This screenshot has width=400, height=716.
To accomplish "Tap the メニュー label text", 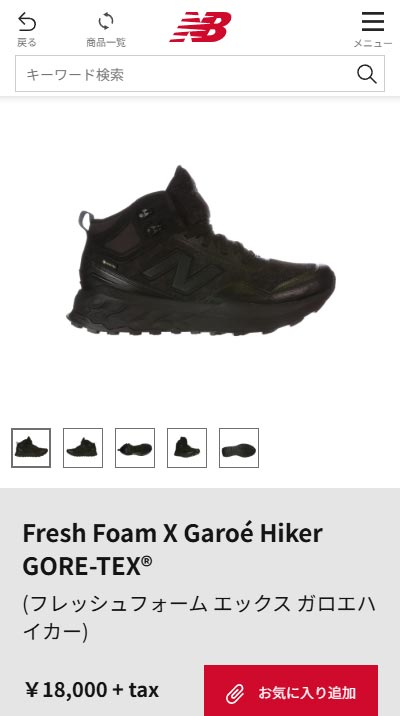I will click(x=373, y=43).
